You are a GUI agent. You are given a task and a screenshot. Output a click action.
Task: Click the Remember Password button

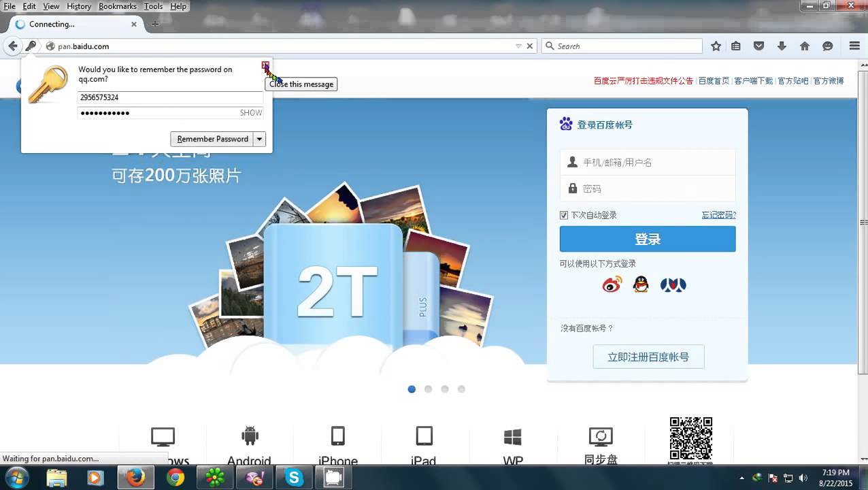[x=212, y=139]
